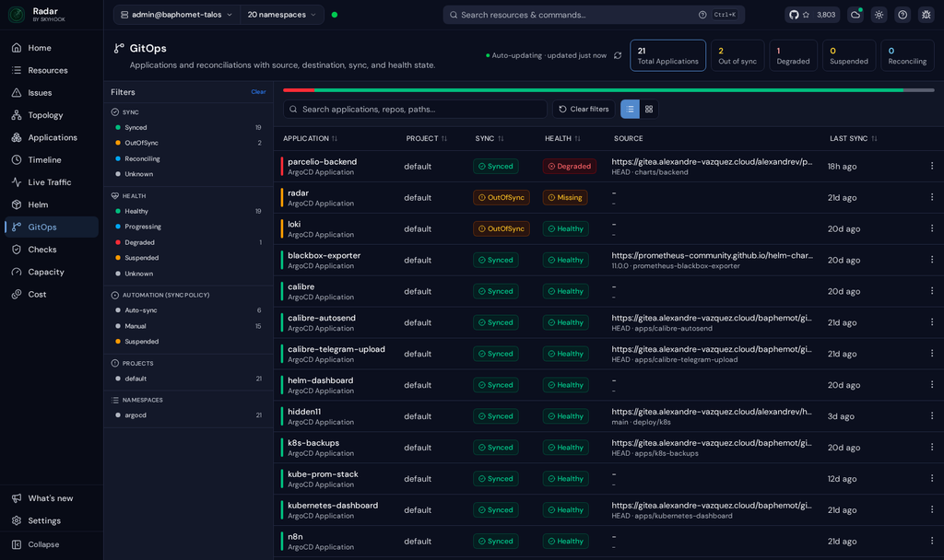The width and height of the screenshot is (944, 560).
Task: Click the refresh auto-update icon
Action: (x=618, y=55)
